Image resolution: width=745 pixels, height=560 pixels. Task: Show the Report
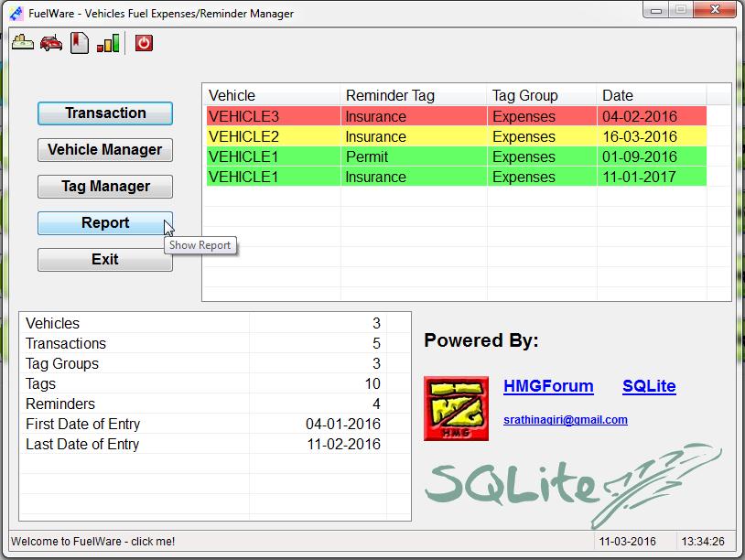tap(104, 222)
